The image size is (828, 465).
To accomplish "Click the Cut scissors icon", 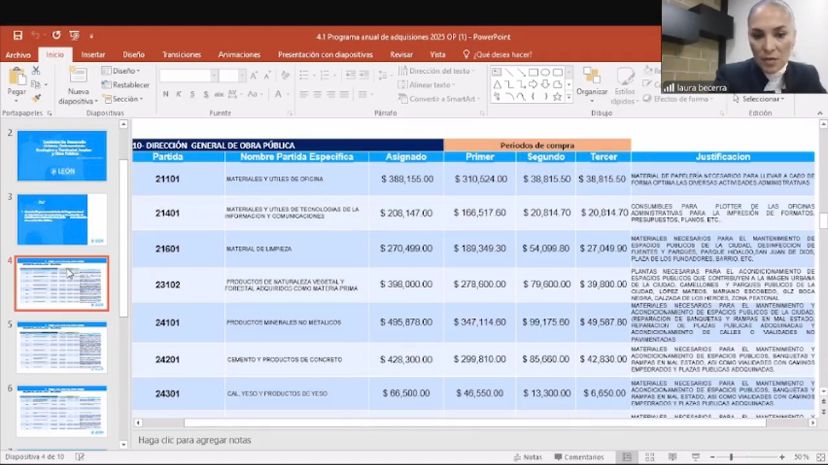I will point(37,71).
